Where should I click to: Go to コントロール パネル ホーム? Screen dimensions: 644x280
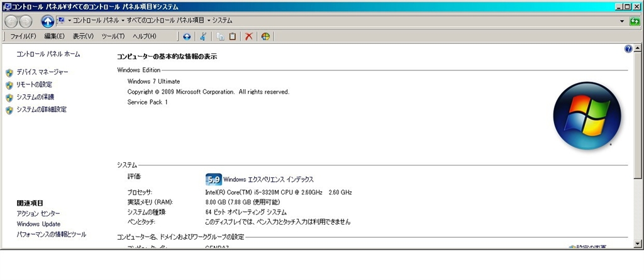(48, 54)
